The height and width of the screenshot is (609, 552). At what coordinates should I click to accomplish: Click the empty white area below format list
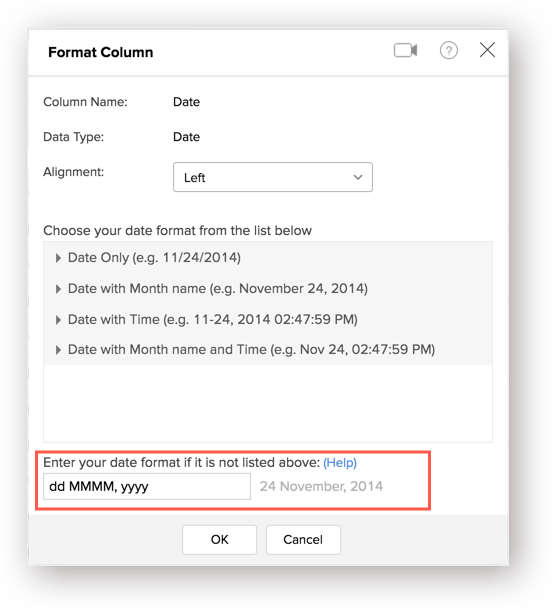click(268, 403)
